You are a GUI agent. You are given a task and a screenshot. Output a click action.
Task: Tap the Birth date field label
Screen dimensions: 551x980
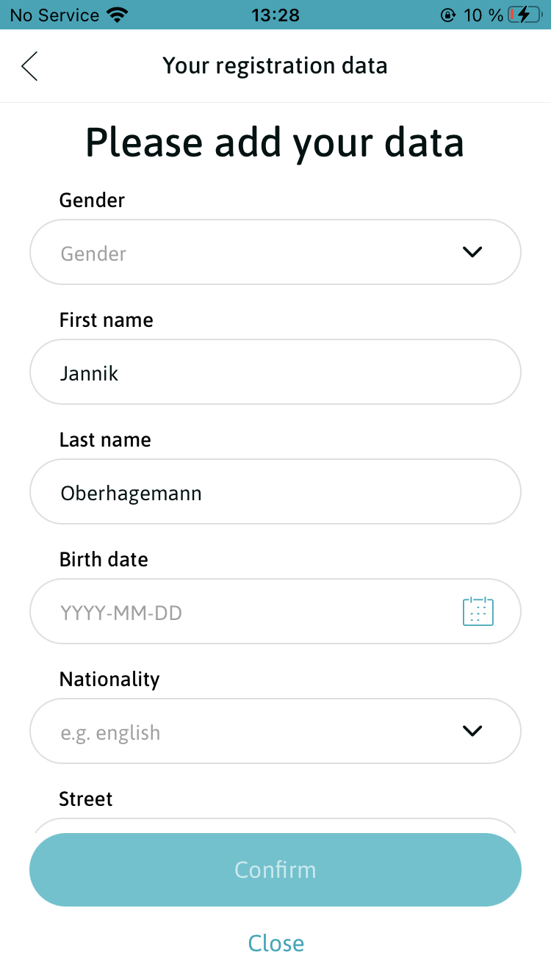point(104,559)
